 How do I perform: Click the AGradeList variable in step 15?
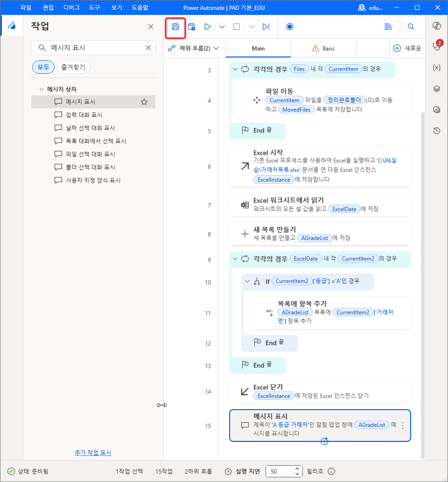[371, 425]
